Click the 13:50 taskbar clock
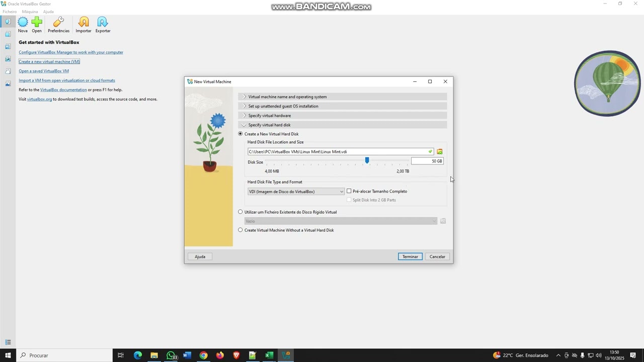This screenshot has height=362, width=644. pyautogui.click(x=614, y=355)
